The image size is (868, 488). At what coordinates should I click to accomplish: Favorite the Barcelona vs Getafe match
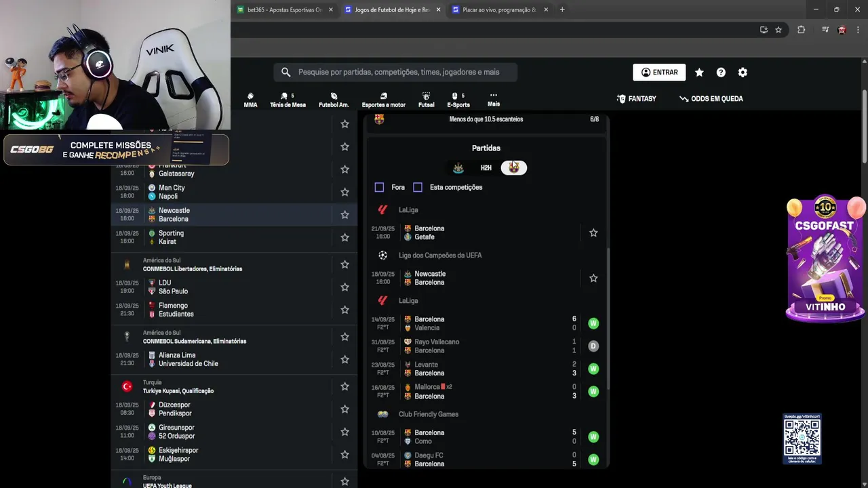(x=593, y=232)
